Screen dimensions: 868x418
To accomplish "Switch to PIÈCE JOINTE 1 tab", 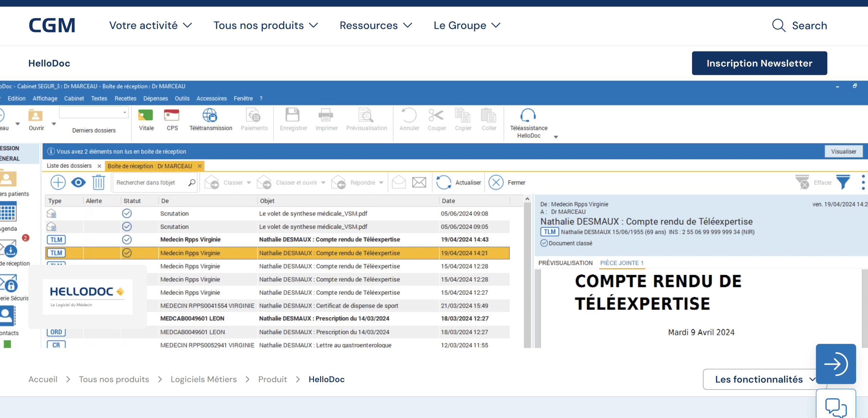I will click(x=622, y=263).
